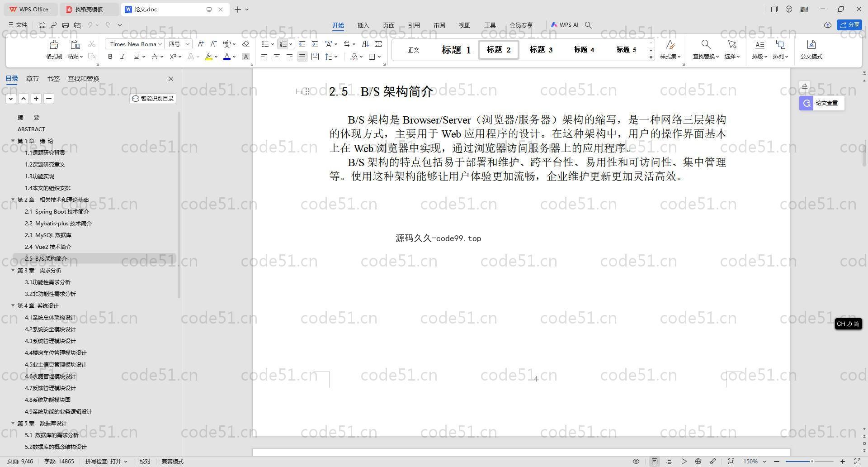Open Print Preview from quick toolbar
The image size is (868, 467).
pos(77,25)
